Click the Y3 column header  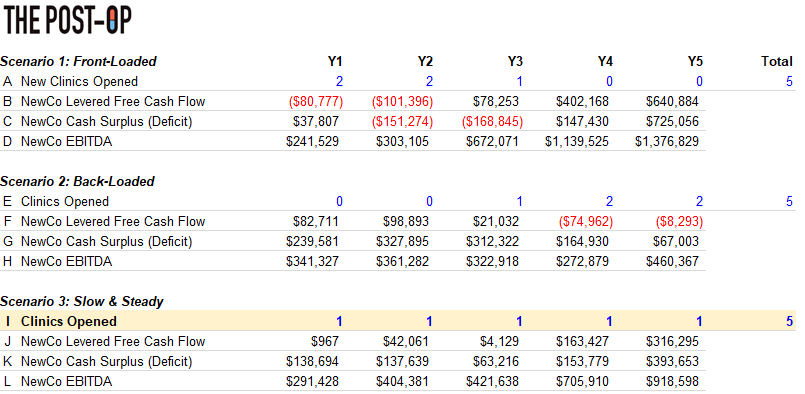pos(515,62)
